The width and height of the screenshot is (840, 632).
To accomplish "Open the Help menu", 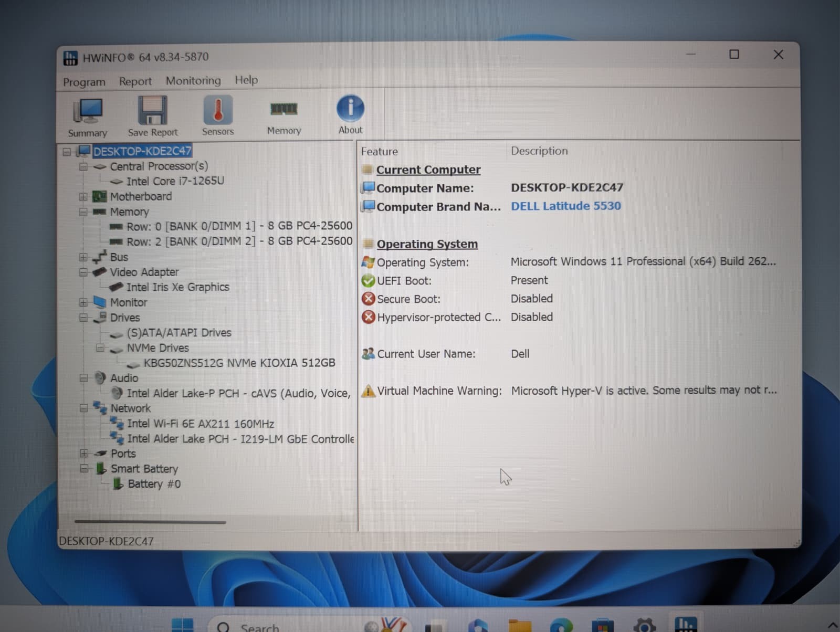I will (246, 80).
